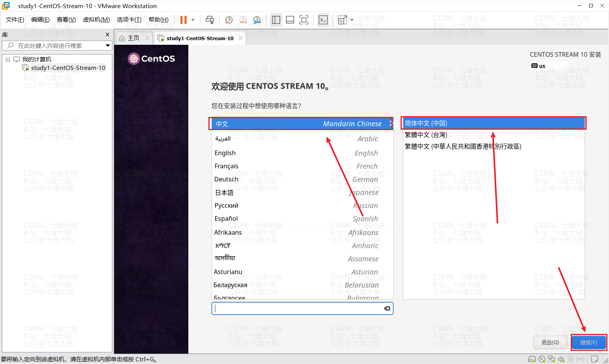
Task: Click the us keyboard layout indicator
Action: (x=538, y=66)
